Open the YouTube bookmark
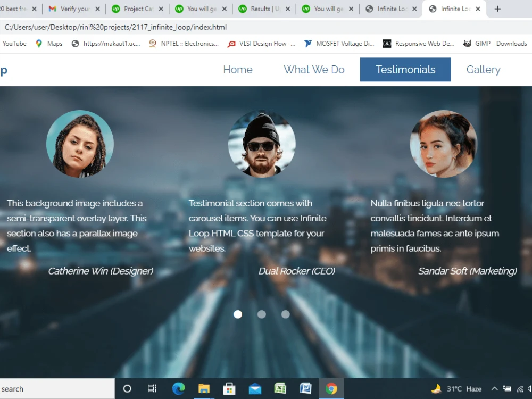This screenshot has height=399, width=532. pyautogui.click(x=14, y=44)
